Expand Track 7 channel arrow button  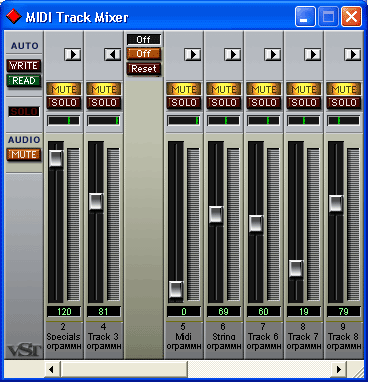pos(312,54)
